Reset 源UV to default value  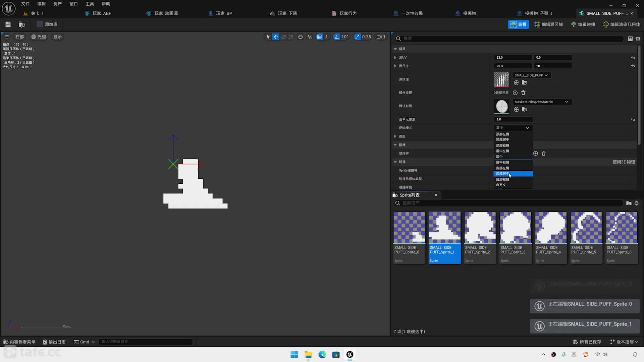click(x=633, y=58)
